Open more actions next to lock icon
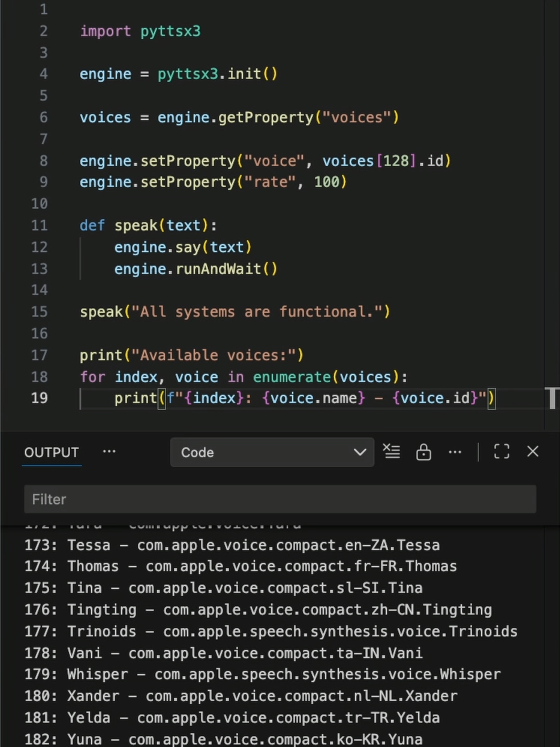The width and height of the screenshot is (560, 747). click(x=455, y=452)
